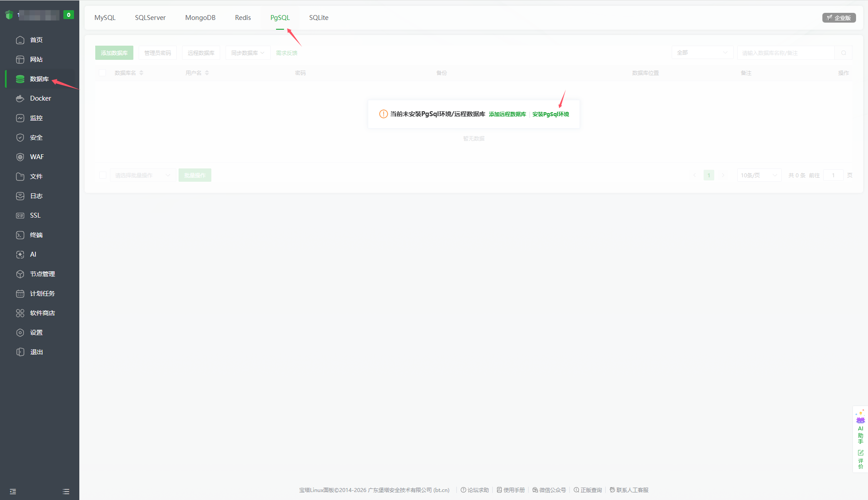Open the 安全 security shield icon

(20, 137)
